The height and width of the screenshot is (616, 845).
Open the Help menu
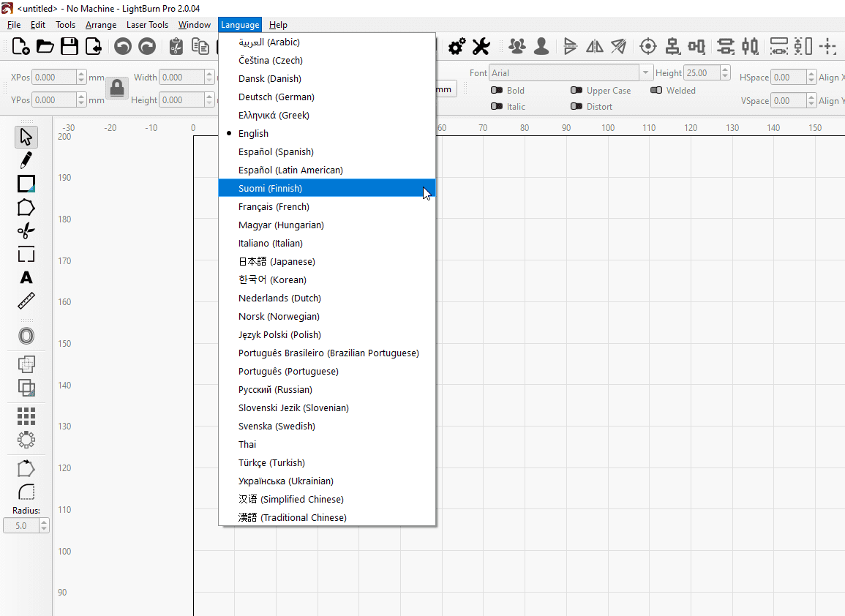[x=278, y=25]
